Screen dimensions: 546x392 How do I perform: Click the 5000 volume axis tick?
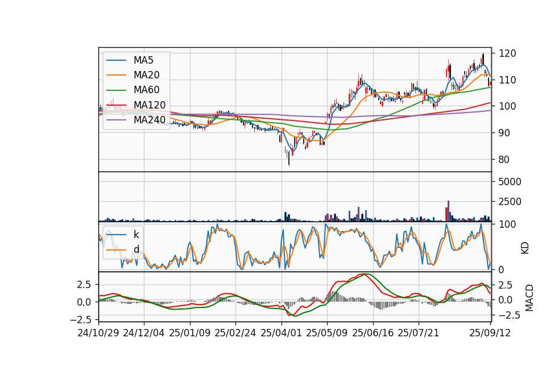click(x=510, y=182)
